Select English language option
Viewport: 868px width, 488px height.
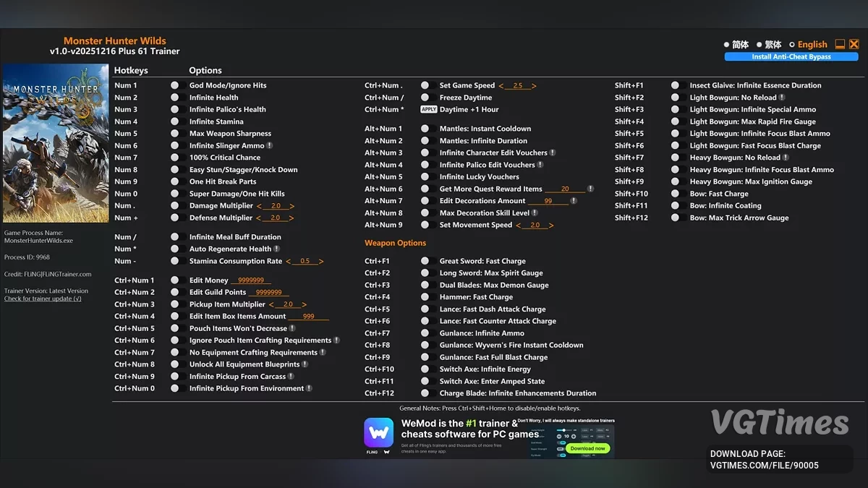click(808, 45)
